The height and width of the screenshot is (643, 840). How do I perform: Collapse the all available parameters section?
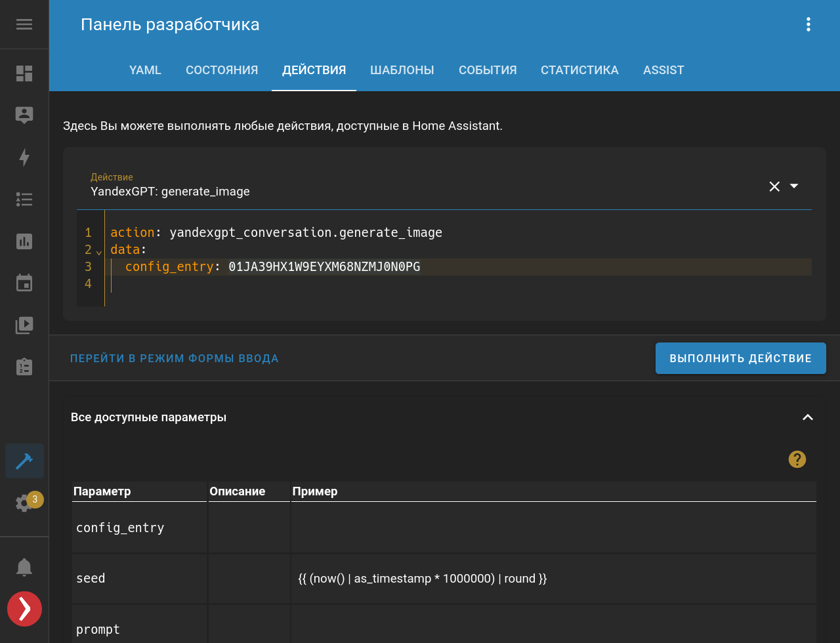click(808, 417)
